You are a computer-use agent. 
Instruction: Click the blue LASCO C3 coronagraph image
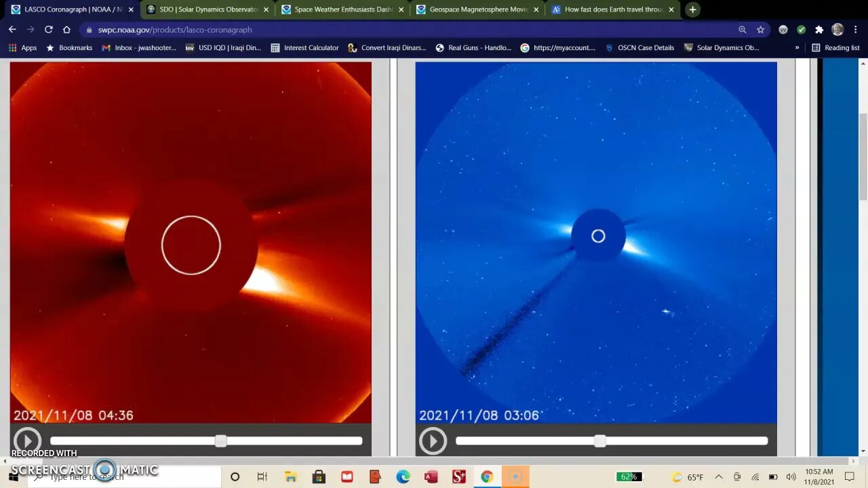coord(596,243)
